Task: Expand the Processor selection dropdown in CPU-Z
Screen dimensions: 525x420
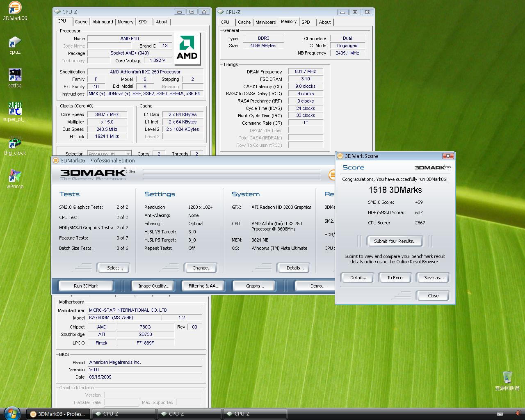Action: (x=128, y=153)
